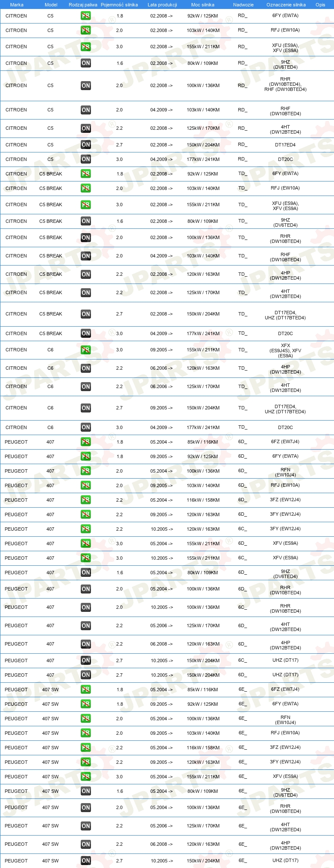
Task: Click ON icon in Citroen C5 RD_ 3.0 DT20C row
Action: [x=86, y=159]
